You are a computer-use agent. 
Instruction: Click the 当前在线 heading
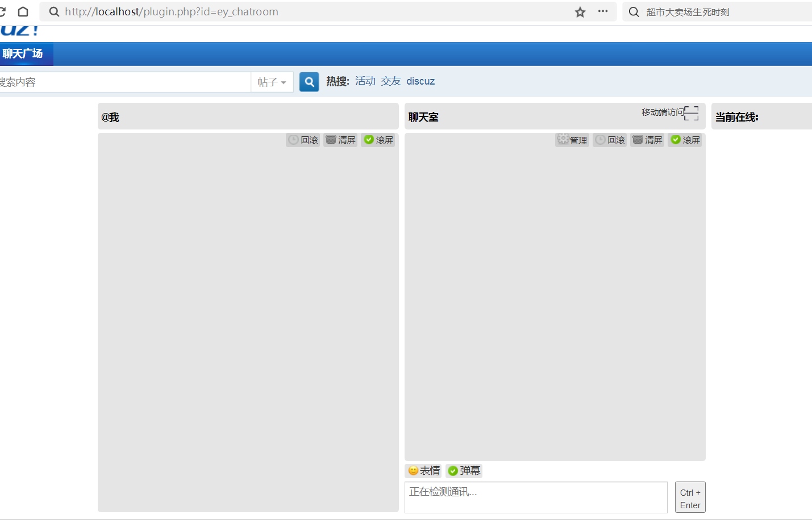736,117
